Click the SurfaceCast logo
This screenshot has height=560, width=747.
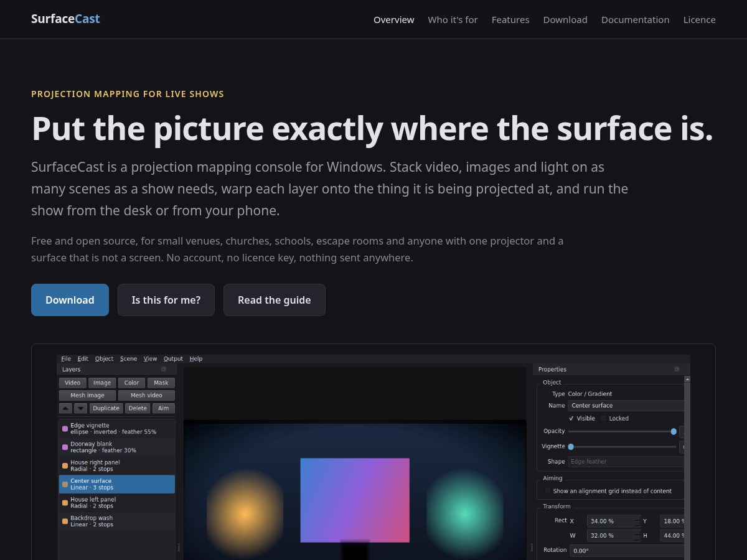pyautogui.click(x=65, y=19)
